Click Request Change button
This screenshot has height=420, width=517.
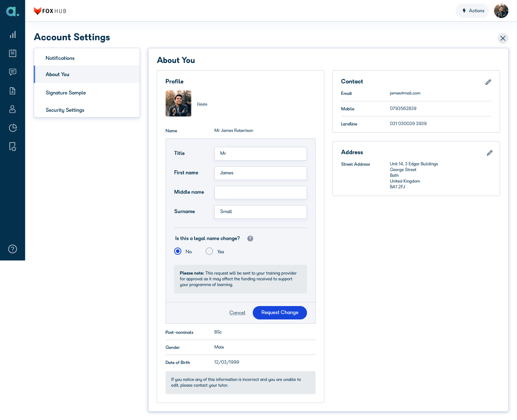pos(280,313)
